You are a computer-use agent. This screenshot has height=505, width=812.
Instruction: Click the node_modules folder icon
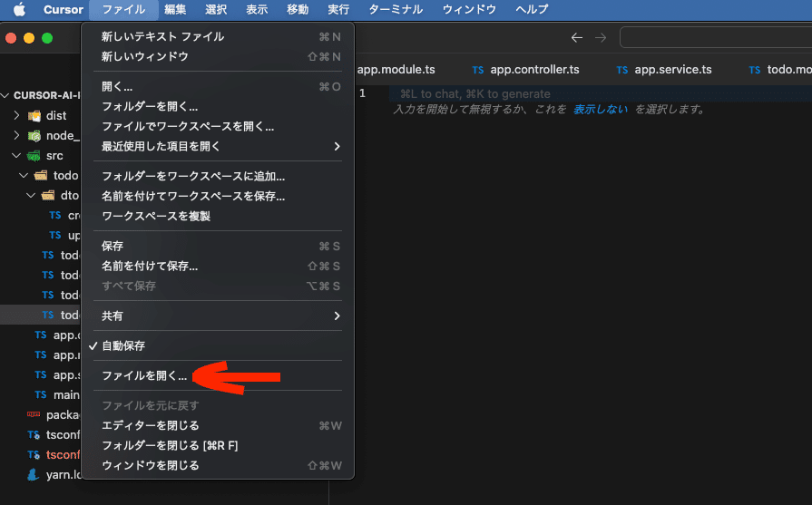point(34,136)
